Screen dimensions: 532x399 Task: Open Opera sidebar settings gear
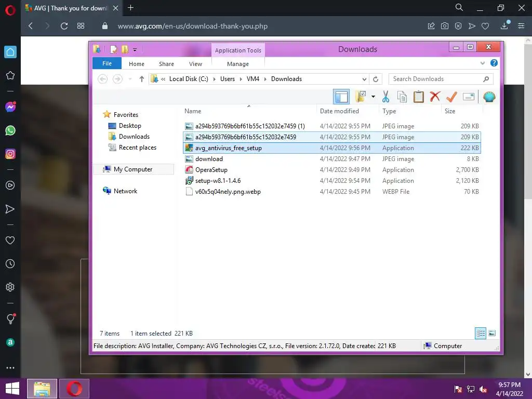[x=10, y=287]
